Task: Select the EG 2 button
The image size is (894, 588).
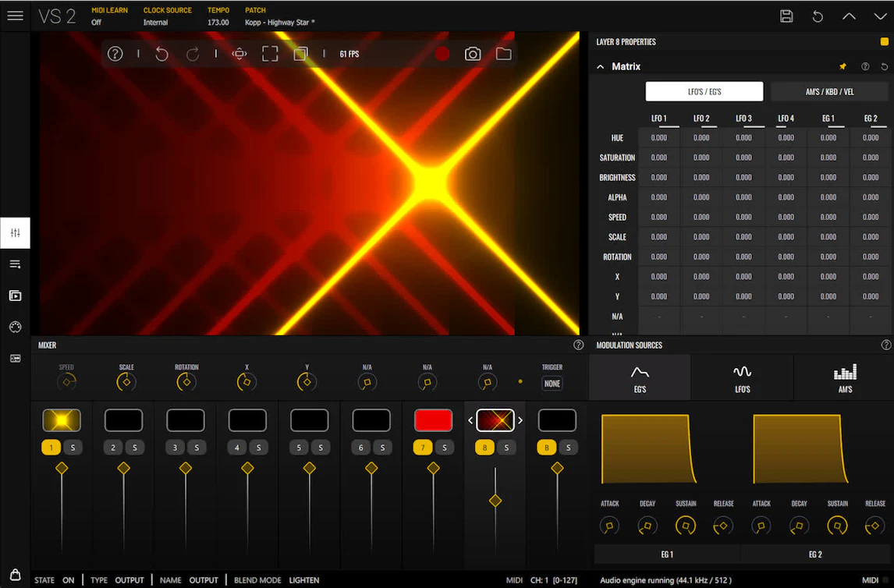Action: pos(815,554)
